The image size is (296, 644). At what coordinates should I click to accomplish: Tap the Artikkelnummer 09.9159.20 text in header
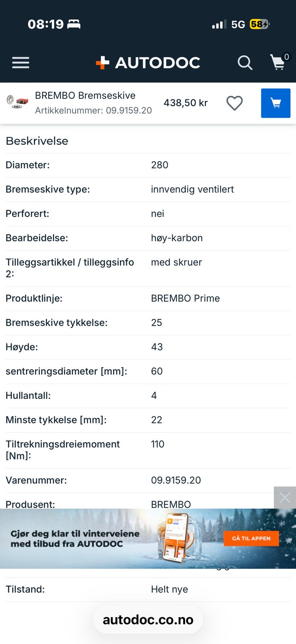pyautogui.click(x=93, y=111)
